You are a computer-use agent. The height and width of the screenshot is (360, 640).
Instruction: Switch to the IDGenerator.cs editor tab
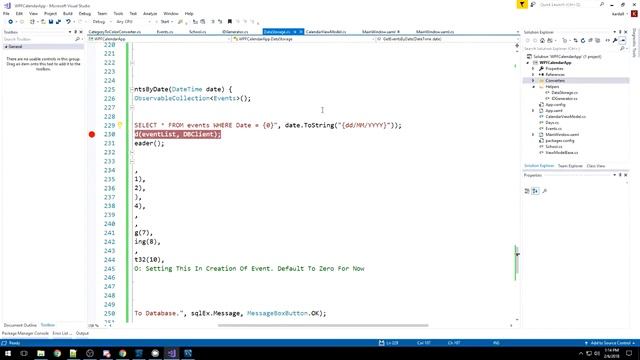235,32
